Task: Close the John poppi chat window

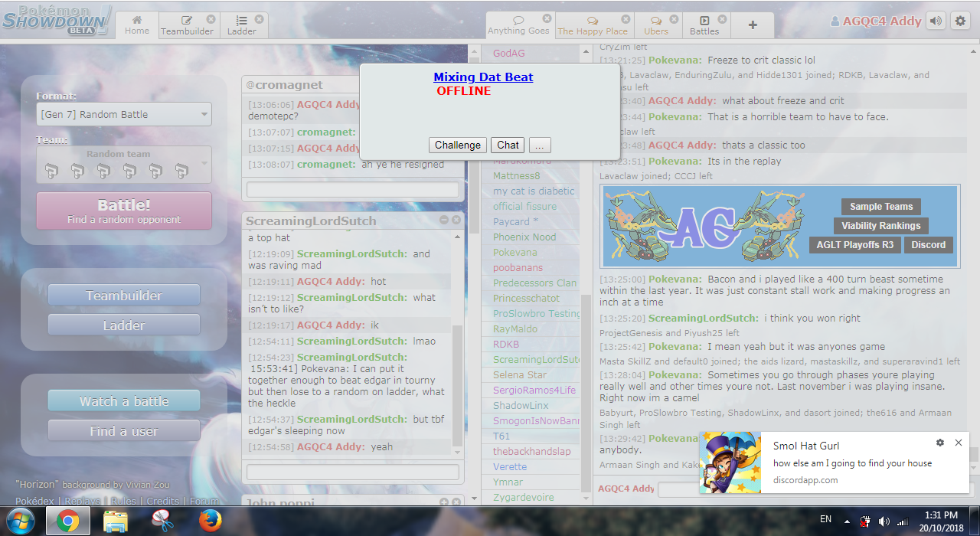Action: coord(456,502)
